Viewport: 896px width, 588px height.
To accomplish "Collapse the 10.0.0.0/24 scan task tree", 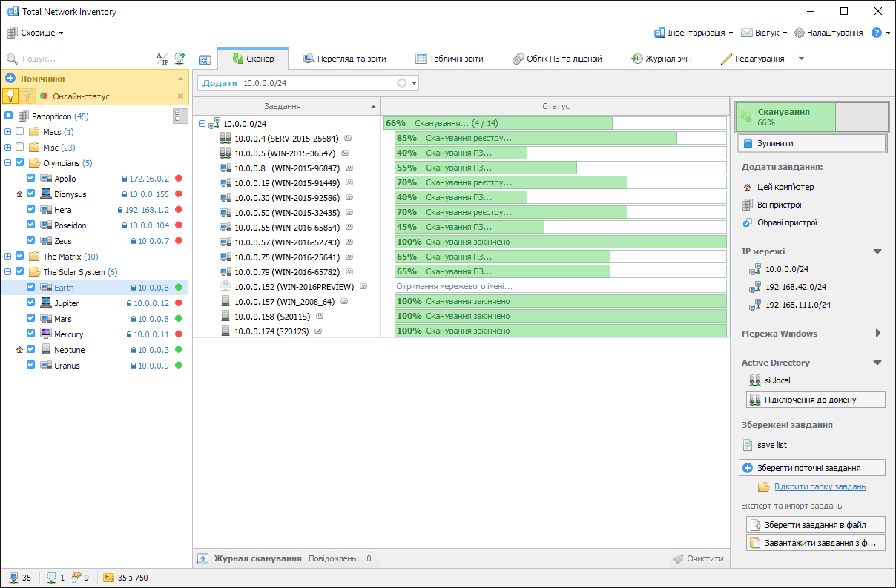I will [202, 124].
